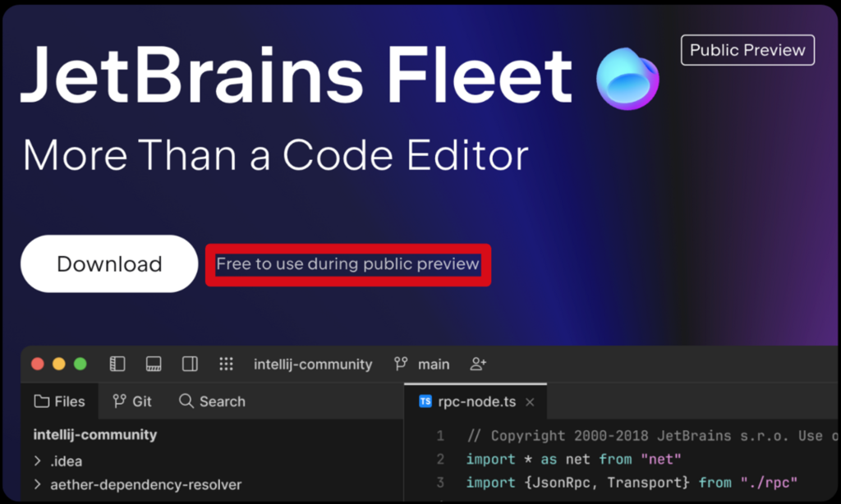Click the "JetBrains Fleet" title

click(296, 75)
